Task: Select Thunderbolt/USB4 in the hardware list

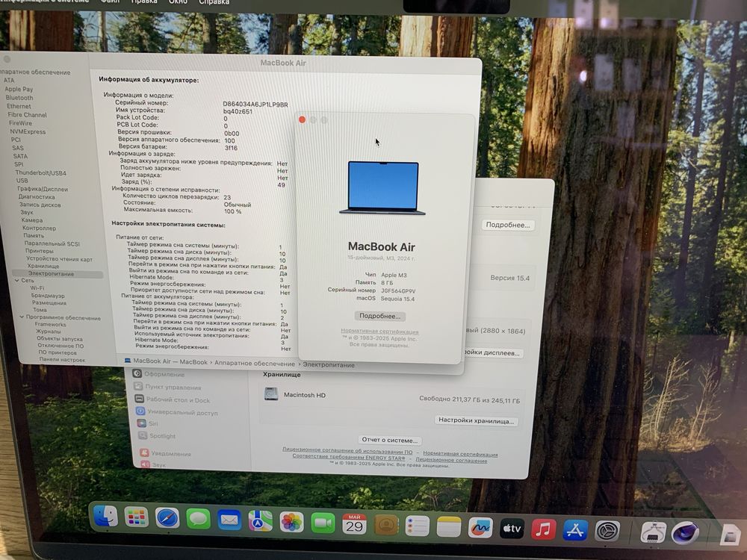Action: pyautogui.click(x=40, y=173)
